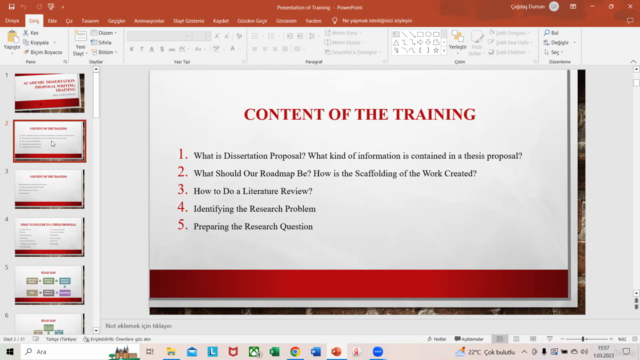Undo the last action
The image size is (640, 360).
(x=24, y=7)
